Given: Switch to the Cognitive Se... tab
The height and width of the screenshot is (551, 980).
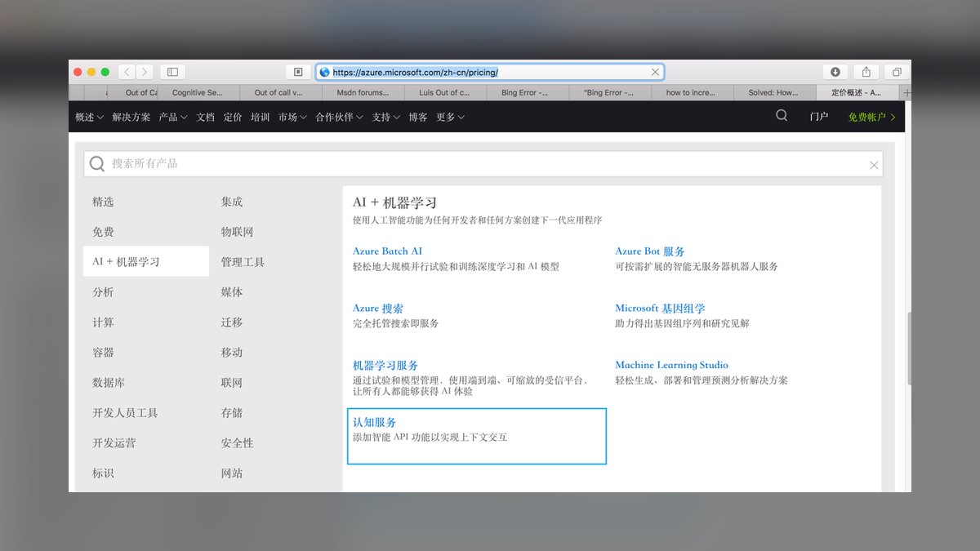Looking at the screenshot, I should coord(199,93).
